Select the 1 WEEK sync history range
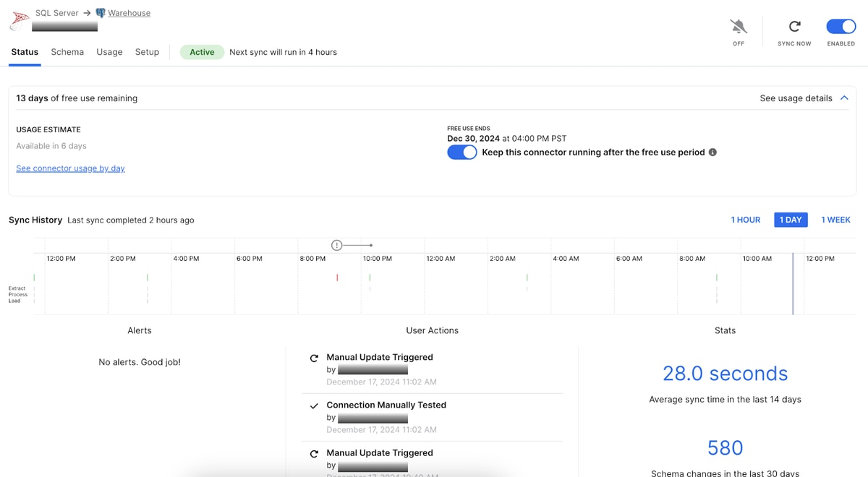Image resolution: width=868 pixels, height=477 pixels. point(835,220)
